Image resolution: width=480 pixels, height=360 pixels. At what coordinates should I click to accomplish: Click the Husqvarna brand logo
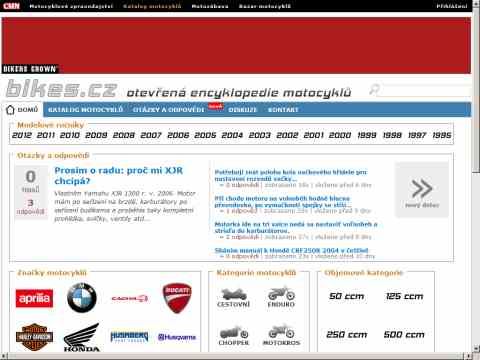pos(177,337)
